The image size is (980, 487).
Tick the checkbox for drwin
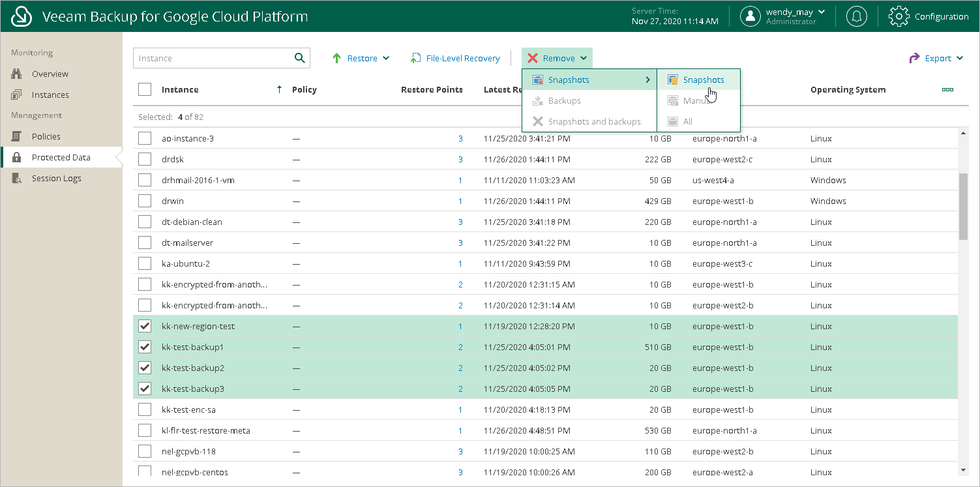click(x=145, y=201)
